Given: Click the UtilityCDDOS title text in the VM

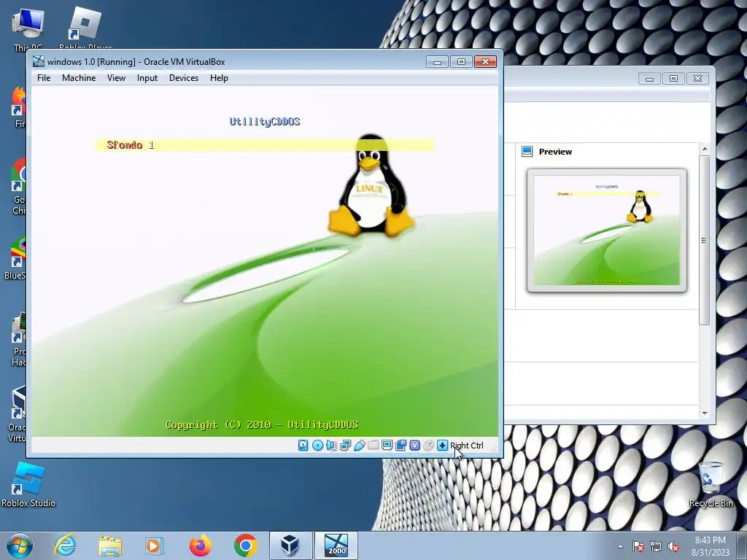Looking at the screenshot, I should point(265,122).
